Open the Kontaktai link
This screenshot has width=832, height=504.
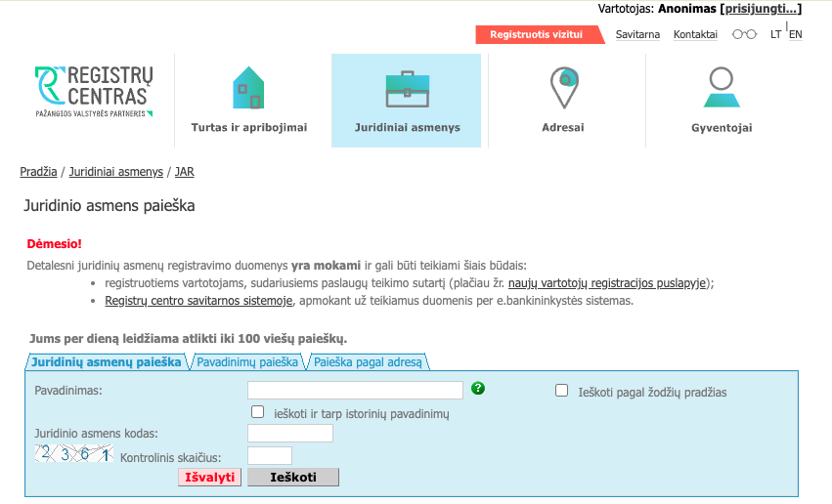click(x=695, y=34)
